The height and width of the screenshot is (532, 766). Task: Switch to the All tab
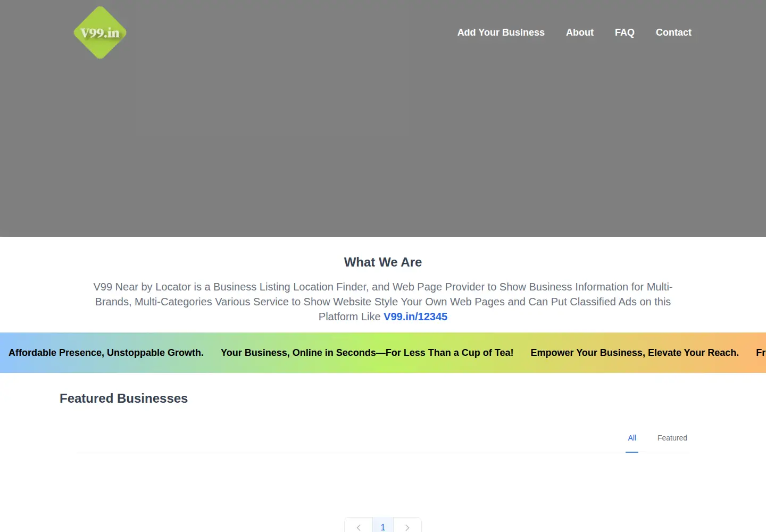632,438
